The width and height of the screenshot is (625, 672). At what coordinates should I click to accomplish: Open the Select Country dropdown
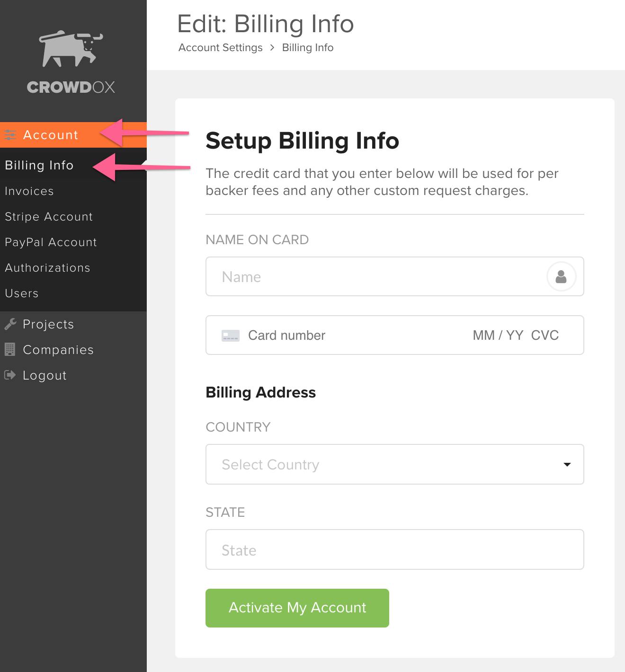pos(394,464)
